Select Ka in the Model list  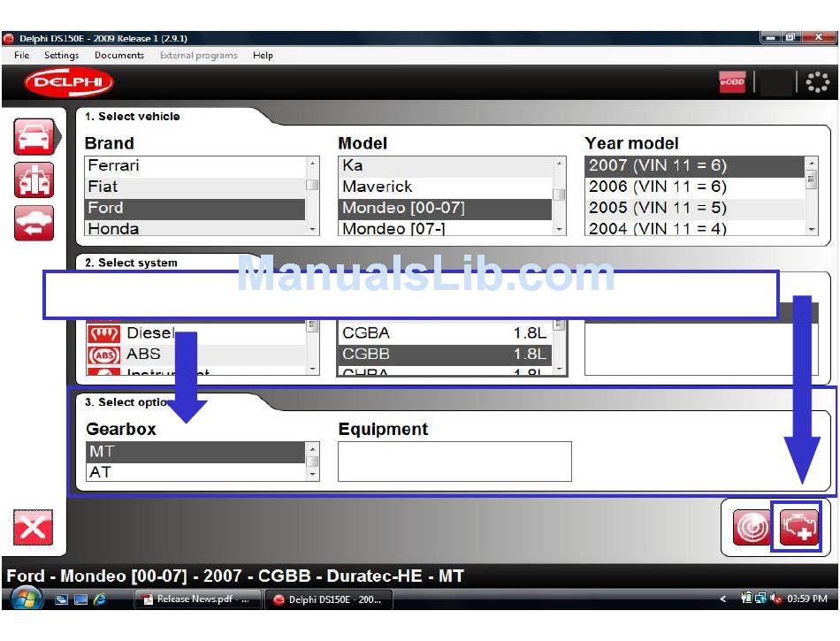point(445,166)
